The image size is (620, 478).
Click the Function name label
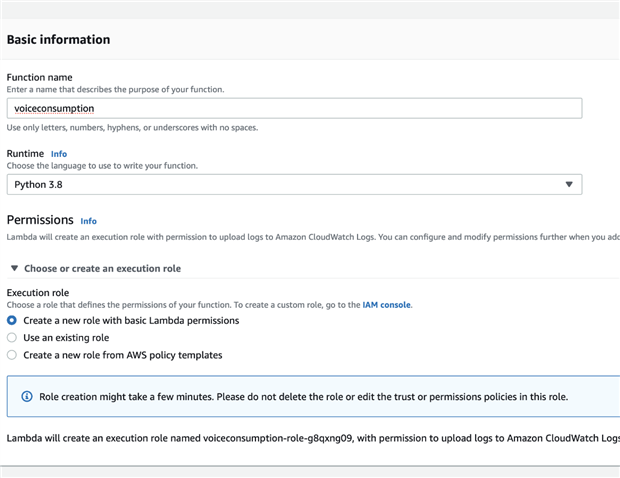pyautogui.click(x=40, y=77)
